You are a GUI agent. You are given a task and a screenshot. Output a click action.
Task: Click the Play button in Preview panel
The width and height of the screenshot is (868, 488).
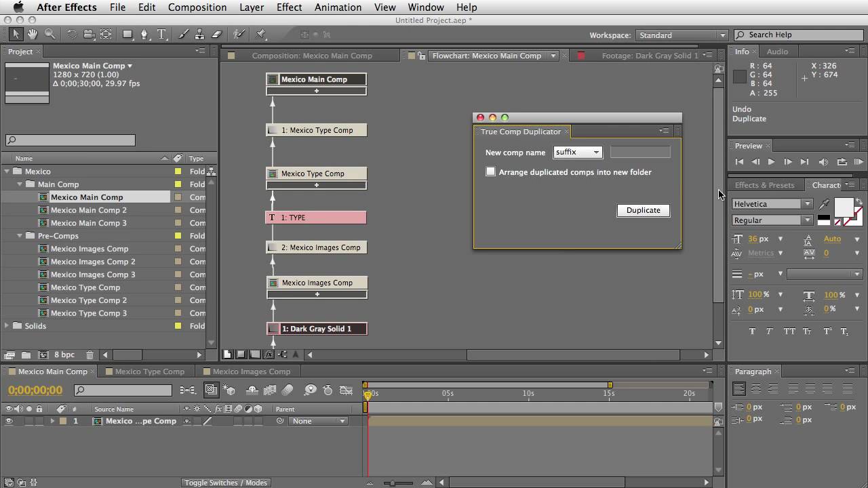pos(771,162)
